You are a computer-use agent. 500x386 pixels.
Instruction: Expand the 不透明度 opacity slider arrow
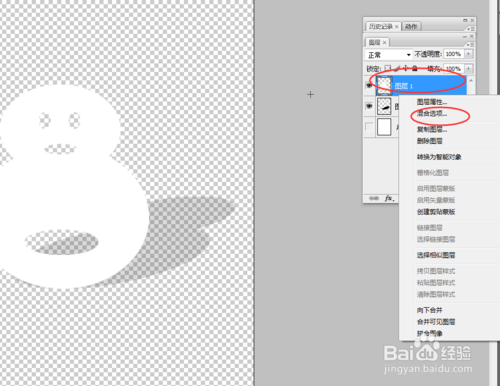point(469,54)
